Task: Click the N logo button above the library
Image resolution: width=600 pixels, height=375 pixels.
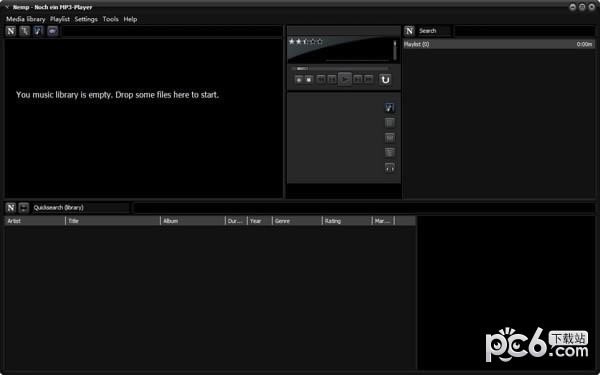Action: coord(11,31)
